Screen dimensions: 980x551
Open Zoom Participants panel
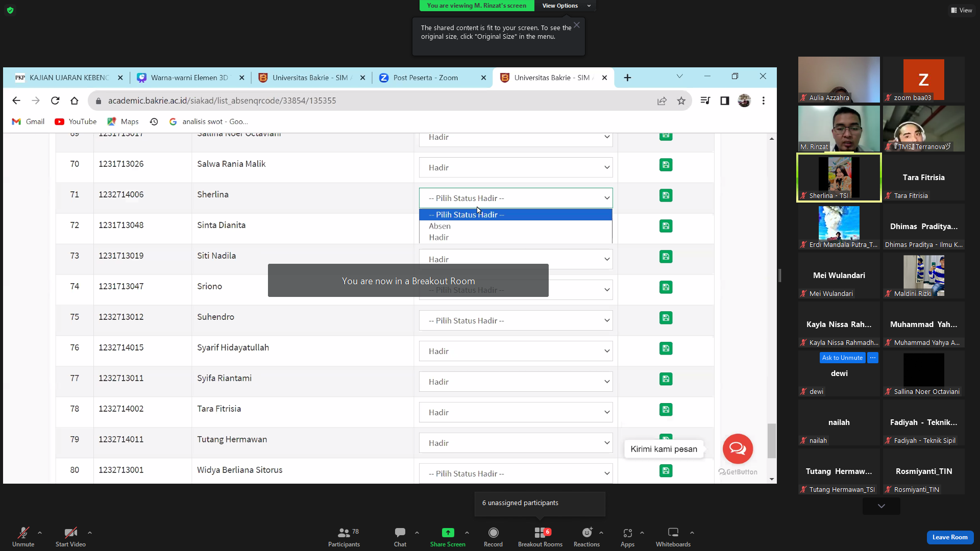344,537
